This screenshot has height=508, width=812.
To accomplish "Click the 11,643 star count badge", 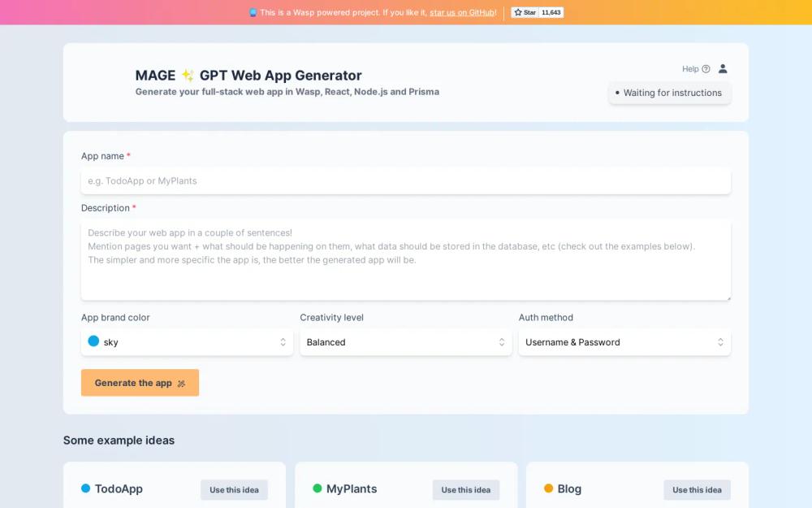I will [x=551, y=12].
